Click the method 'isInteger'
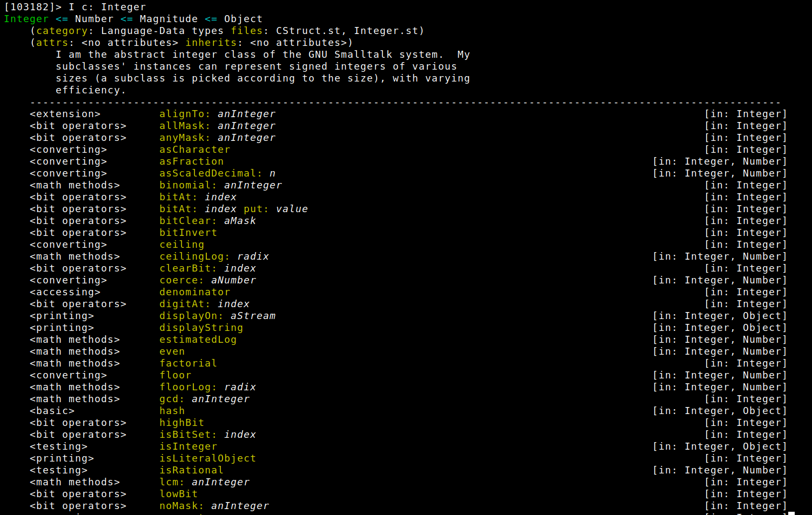The width and height of the screenshot is (812, 515). point(188,446)
